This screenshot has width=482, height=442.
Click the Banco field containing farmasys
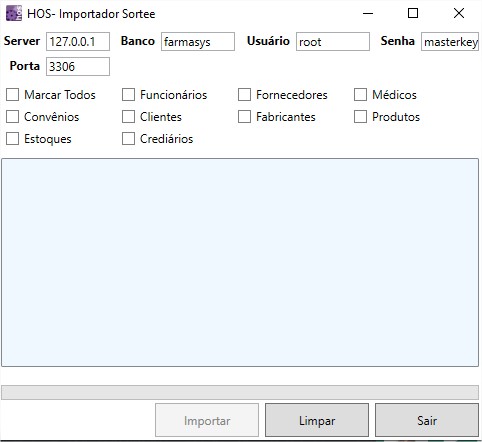(x=198, y=42)
